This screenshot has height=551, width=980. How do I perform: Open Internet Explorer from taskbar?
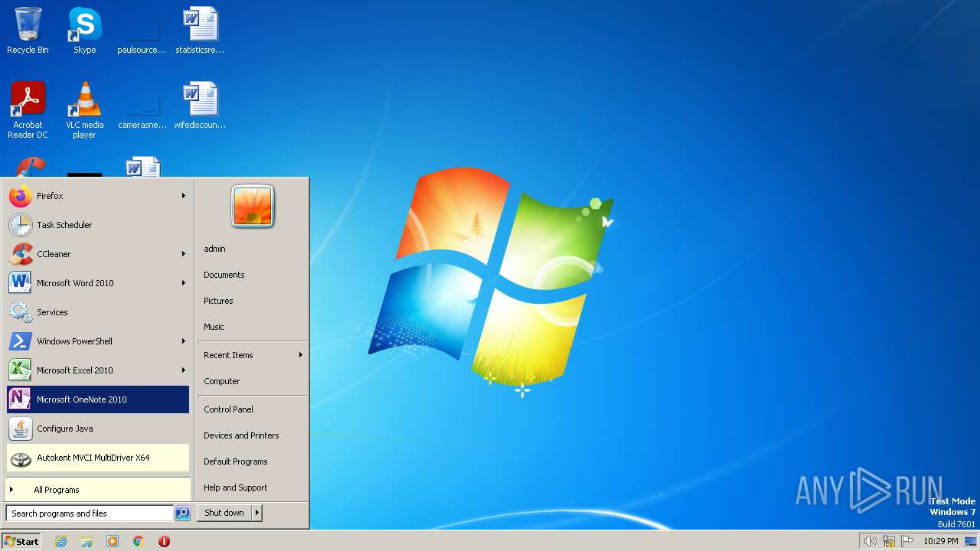click(x=60, y=541)
